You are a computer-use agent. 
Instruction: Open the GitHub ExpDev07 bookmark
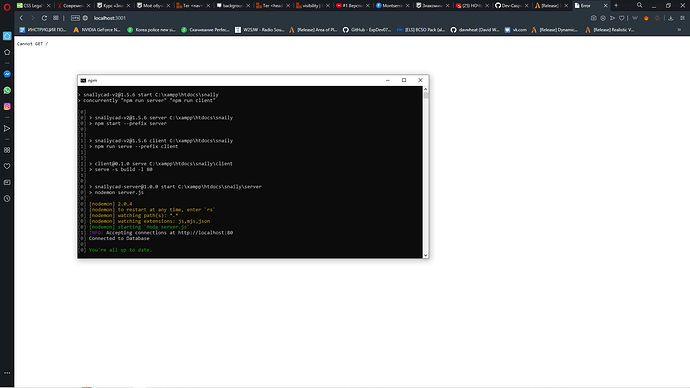pos(367,30)
